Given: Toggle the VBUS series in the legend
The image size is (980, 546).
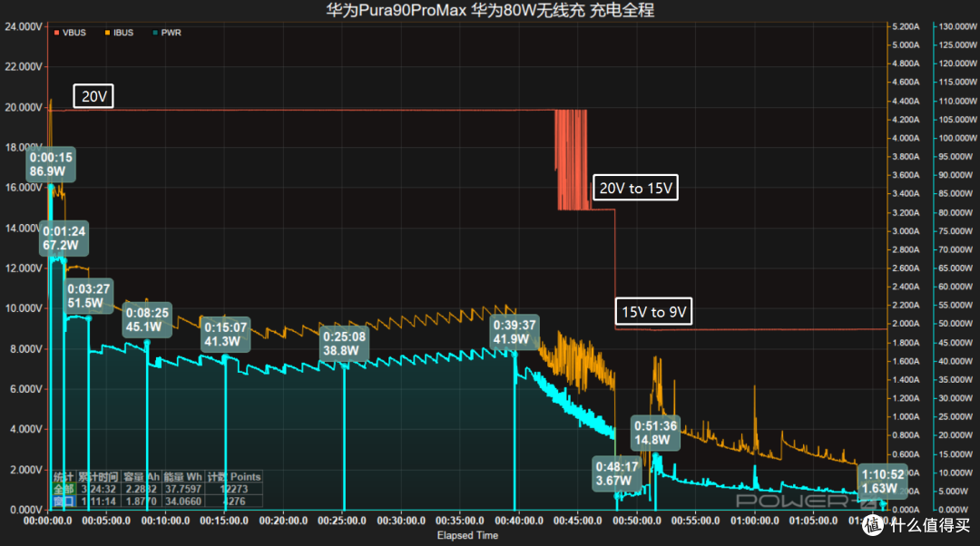Looking at the screenshot, I should pos(70,33).
